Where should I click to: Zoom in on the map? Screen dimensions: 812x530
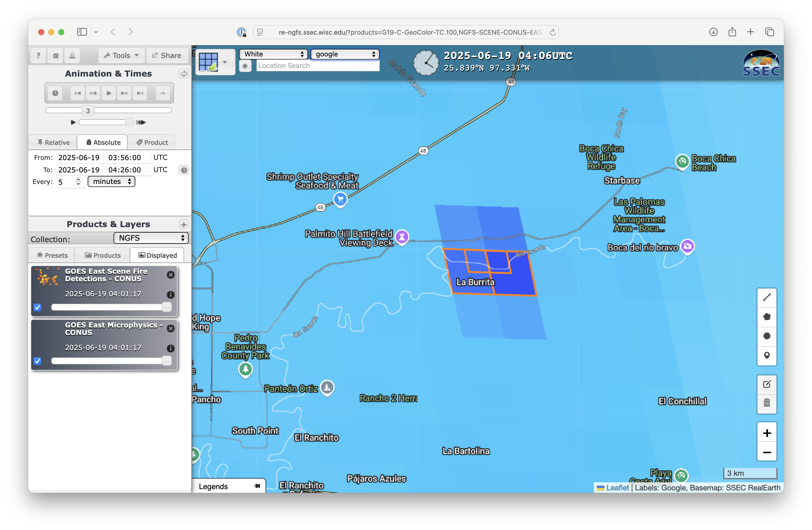[x=767, y=433]
